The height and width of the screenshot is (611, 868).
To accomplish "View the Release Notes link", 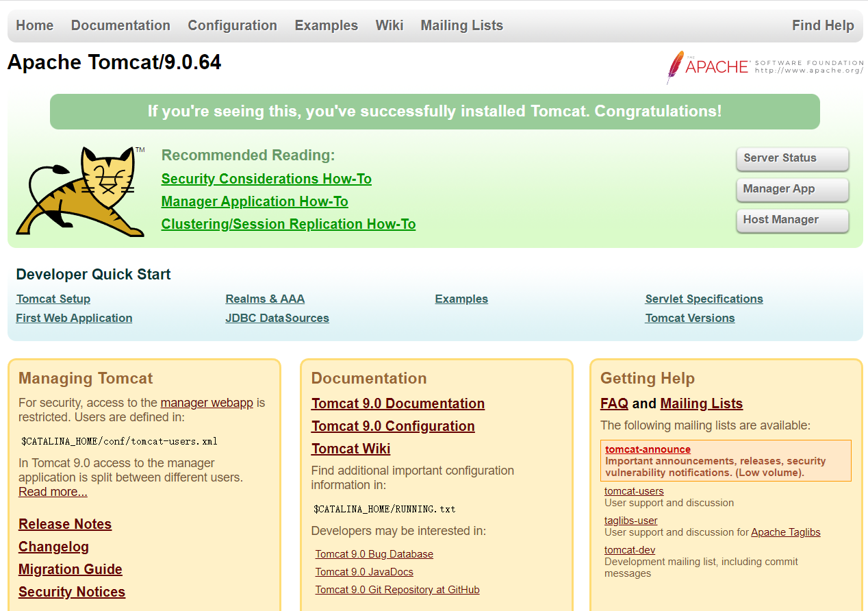I will [x=65, y=524].
